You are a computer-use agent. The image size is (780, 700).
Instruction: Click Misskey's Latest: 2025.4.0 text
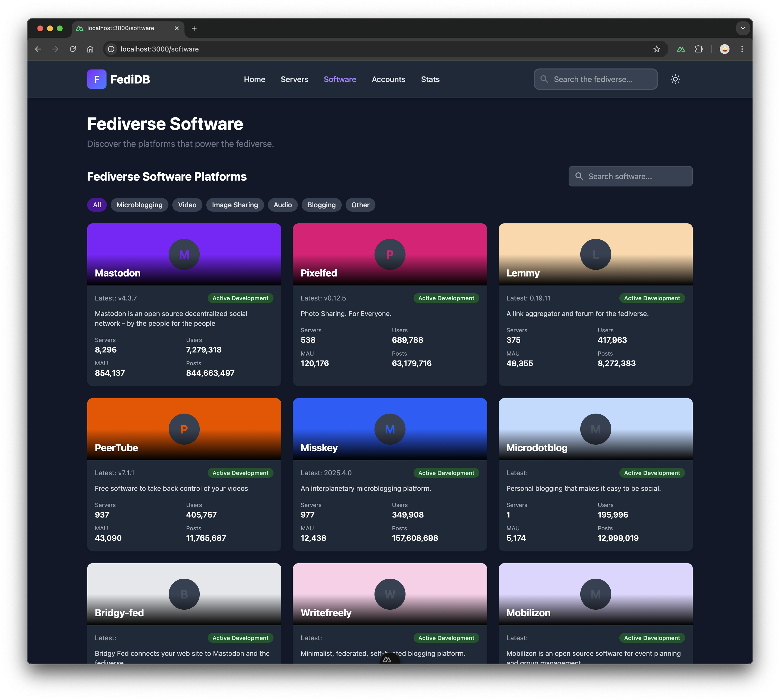(326, 473)
